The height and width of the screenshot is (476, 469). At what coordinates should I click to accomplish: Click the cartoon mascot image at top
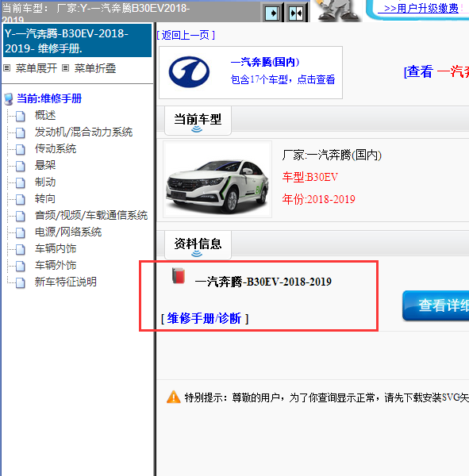pyautogui.click(x=338, y=11)
